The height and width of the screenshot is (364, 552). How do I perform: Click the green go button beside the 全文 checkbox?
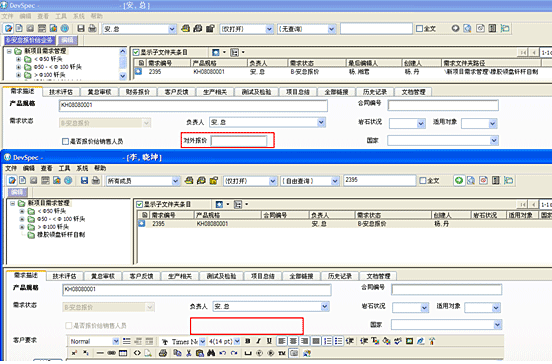click(458, 181)
